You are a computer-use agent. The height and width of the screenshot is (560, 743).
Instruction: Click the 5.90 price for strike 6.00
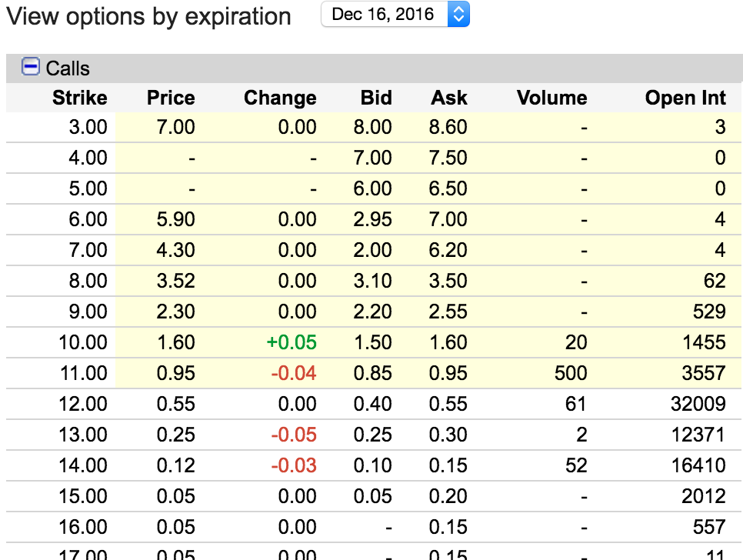click(x=176, y=219)
